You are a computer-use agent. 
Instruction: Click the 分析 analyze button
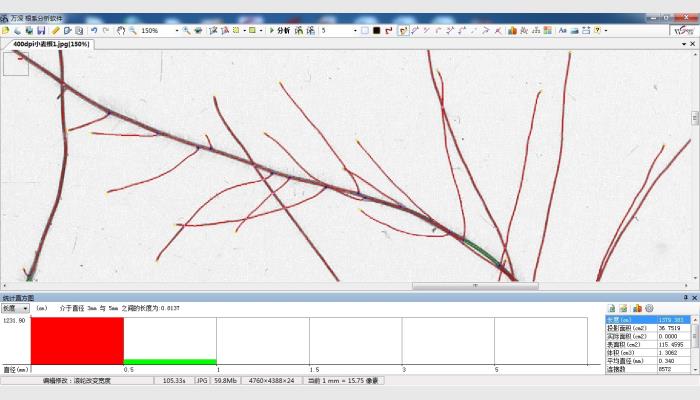tap(279, 30)
